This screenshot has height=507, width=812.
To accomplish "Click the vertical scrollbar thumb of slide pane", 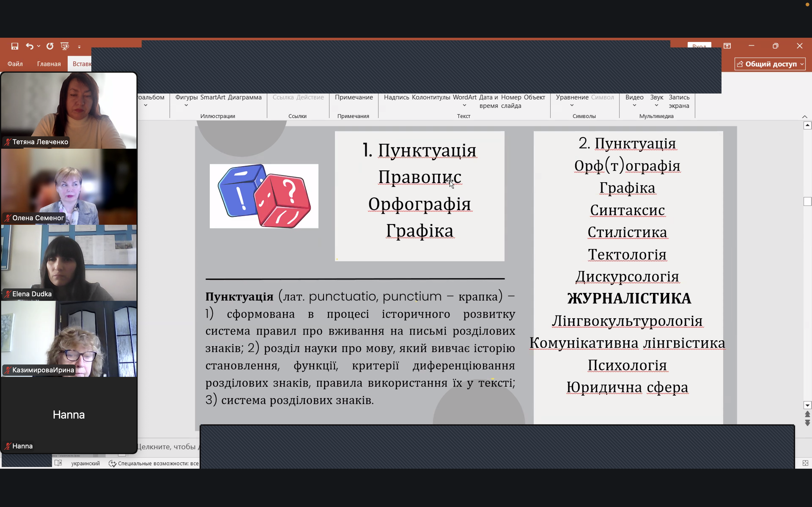I will [x=807, y=201].
